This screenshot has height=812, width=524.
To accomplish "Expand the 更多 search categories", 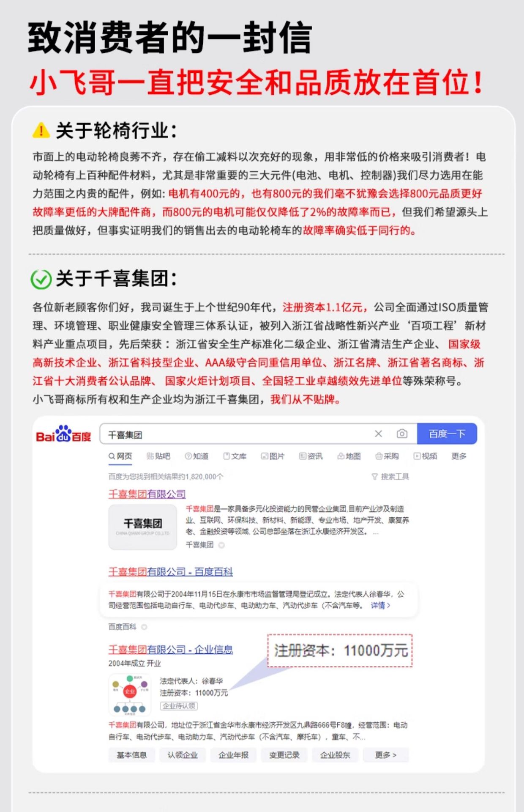I will (459, 456).
